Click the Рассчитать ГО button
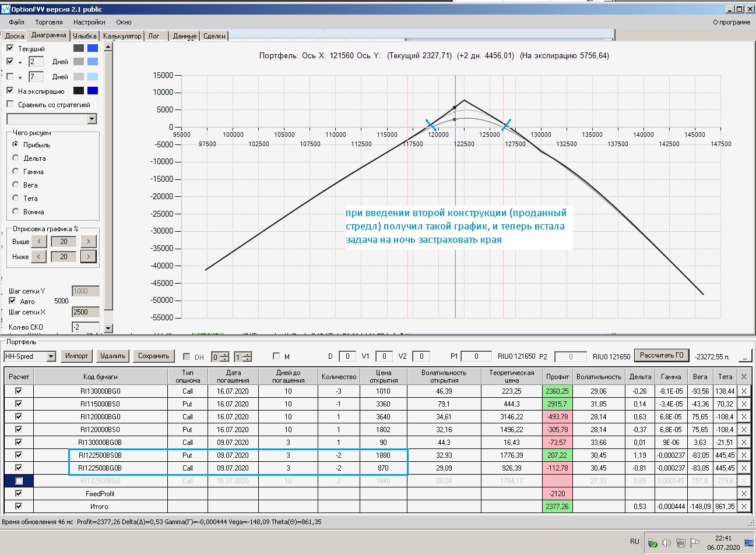Image resolution: width=756 pixels, height=555 pixels. 662,355
